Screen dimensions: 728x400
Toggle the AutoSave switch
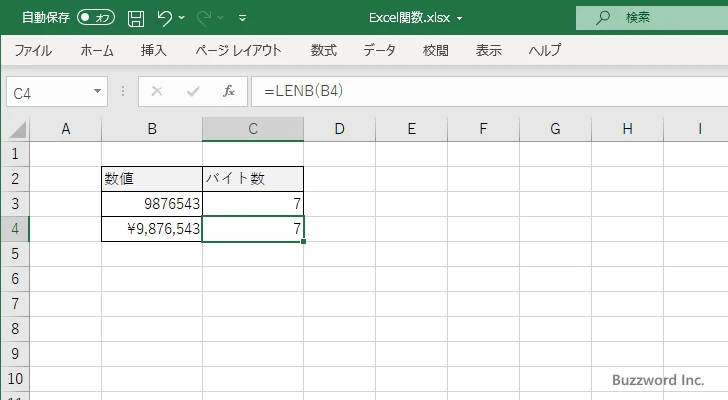tap(96, 18)
